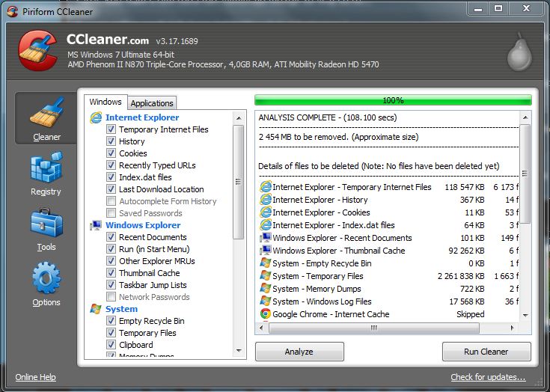Click the results panel scroll-up arrow
This screenshot has height=392, width=550.
[525, 117]
